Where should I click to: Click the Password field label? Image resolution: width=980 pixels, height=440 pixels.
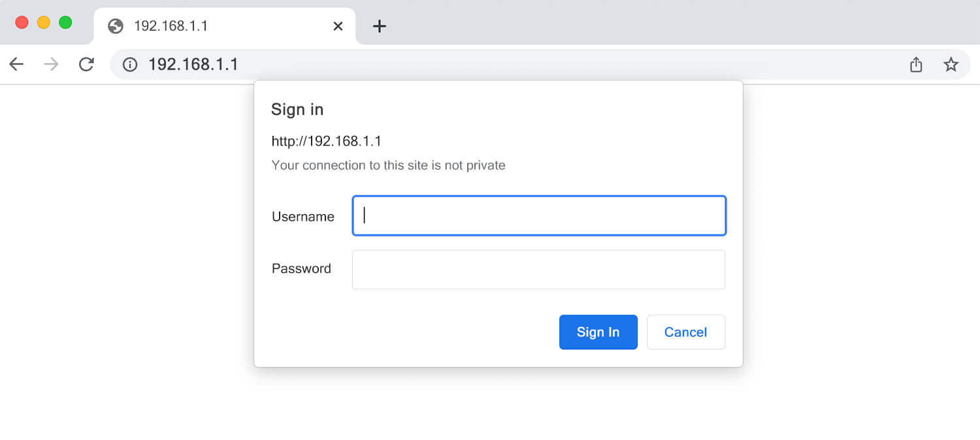(301, 268)
